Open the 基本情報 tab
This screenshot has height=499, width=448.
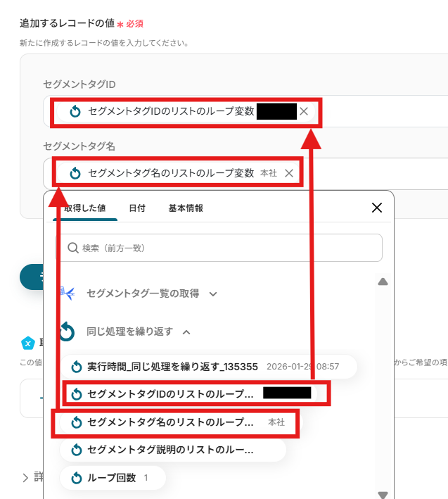click(x=186, y=208)
